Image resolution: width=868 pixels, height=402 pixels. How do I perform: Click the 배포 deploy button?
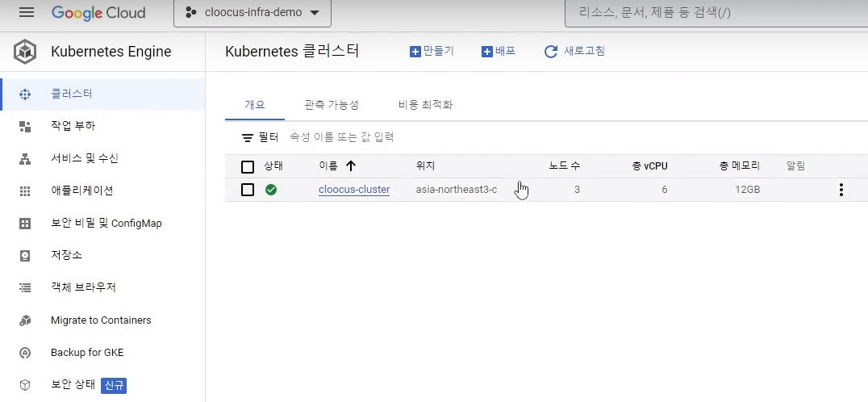(499, 52)
